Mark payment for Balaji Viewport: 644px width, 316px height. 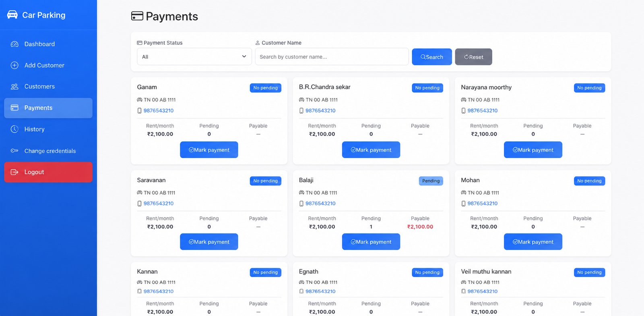point(371,242)
